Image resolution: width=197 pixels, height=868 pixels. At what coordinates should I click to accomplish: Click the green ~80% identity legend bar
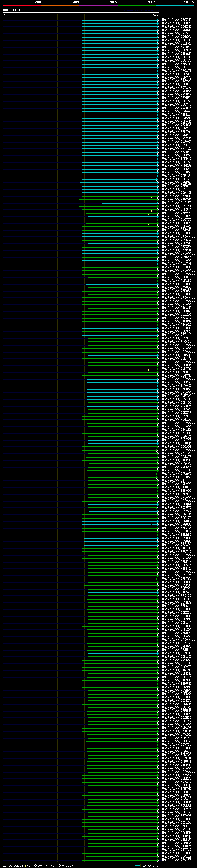pyautogui.click(x=137, y=6)
